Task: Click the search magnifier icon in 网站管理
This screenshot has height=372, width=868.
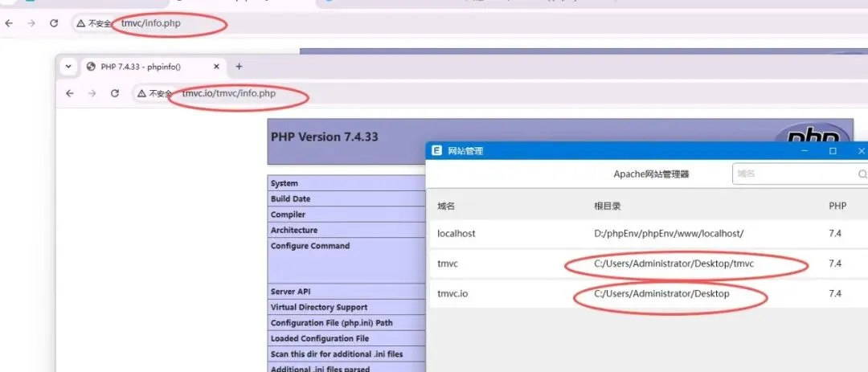Action: pos(862,174)
